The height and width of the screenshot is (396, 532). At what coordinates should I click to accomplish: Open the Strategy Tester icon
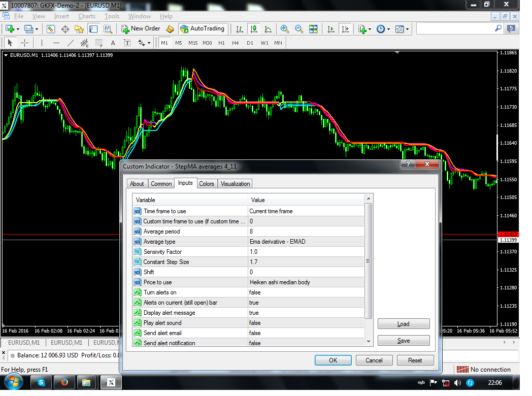tap(108, 29)
